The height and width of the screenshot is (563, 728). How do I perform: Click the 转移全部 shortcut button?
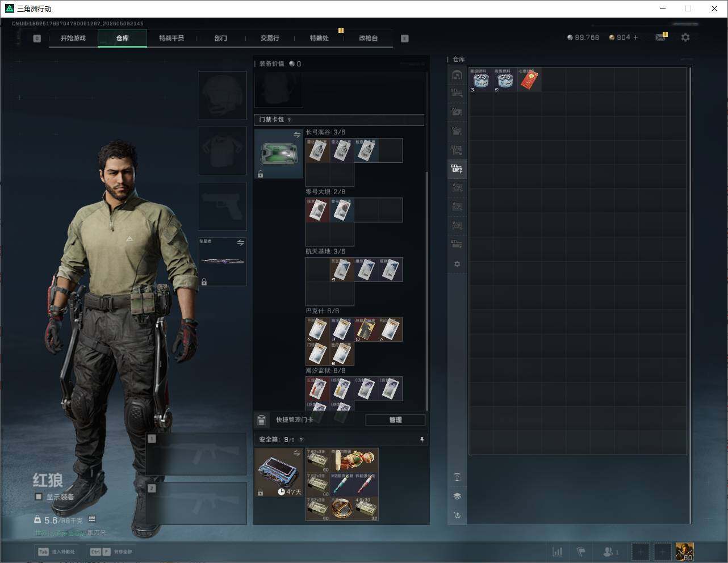tap(111, 552)
